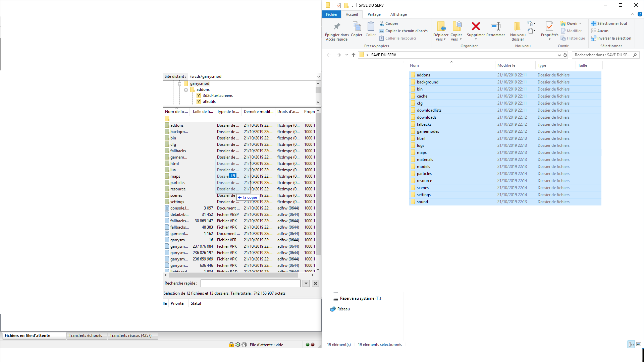Screen dimensions: 644x362
Task: Click Épingler dans Accès rapide pin icon
Action: pos(337,26)
